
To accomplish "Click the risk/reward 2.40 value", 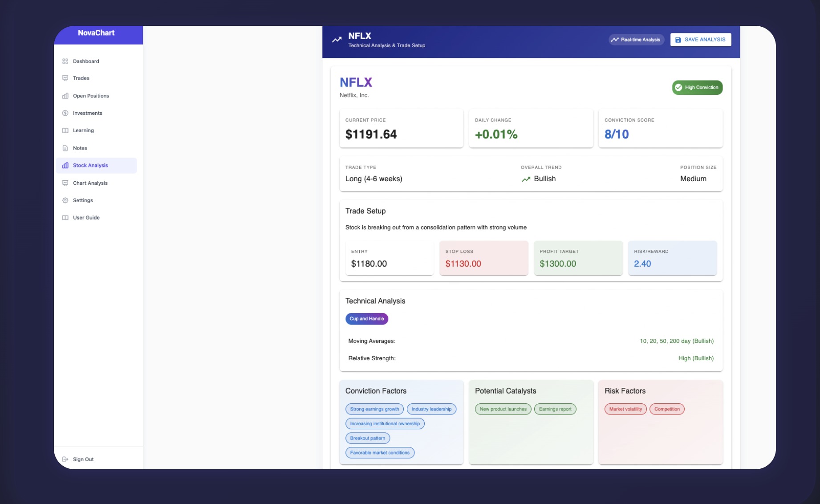I will pyautogui.click(x=642, y=264).
